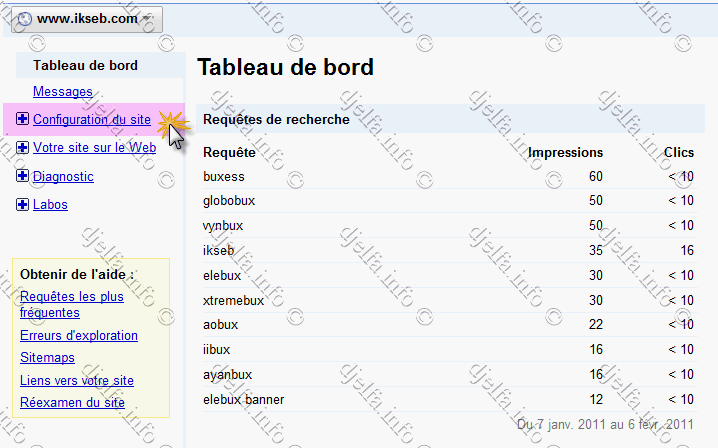The image size is (718, 448).
Task: Select the elebux banner query row
Action: [450, 399]
